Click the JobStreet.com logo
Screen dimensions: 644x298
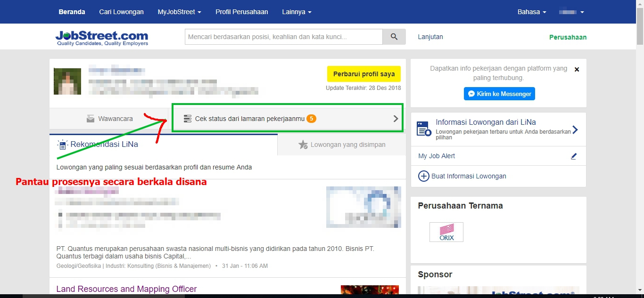[x=101, y=36]
